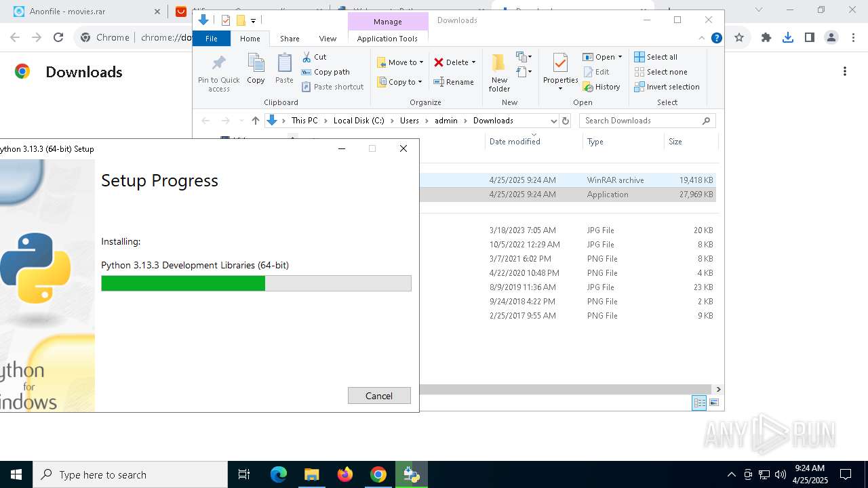This screenshot has height=488, width=868.
Task: Click the Copy icon in ribbon
Action: (256, 68)
